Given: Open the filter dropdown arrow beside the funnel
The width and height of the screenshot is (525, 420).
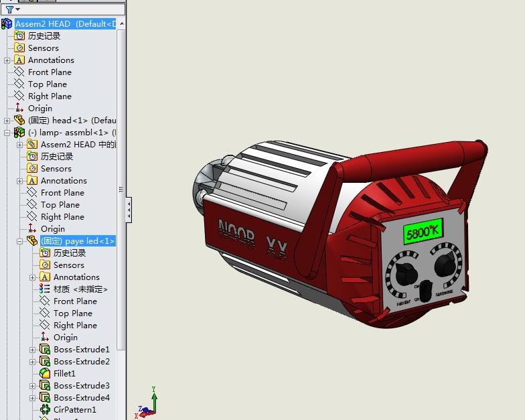Looking at the screenshot, I should point(17,10).
